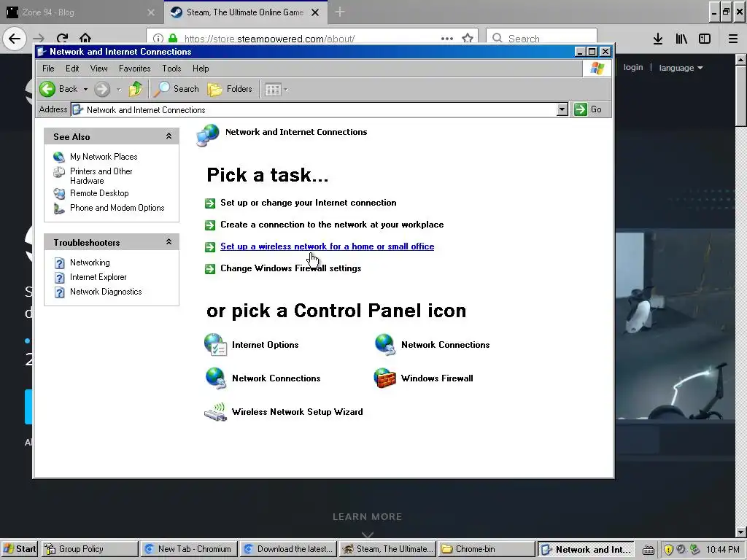Open the Steam language dropdown
This screenshot has height=560, width=747.
coord(681,68)
